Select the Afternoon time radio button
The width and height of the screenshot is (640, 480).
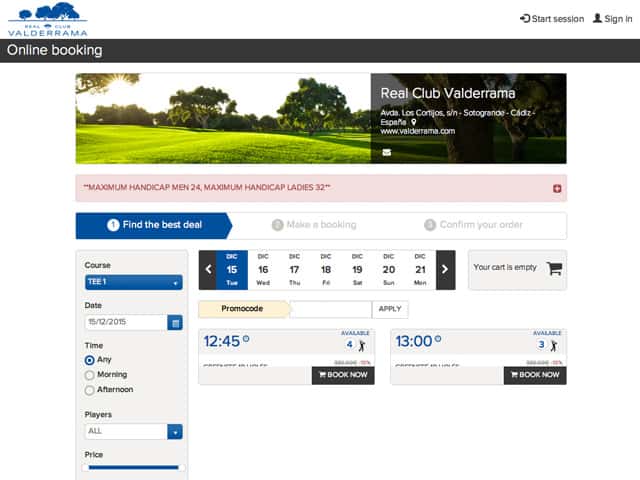tap(89, 390)
